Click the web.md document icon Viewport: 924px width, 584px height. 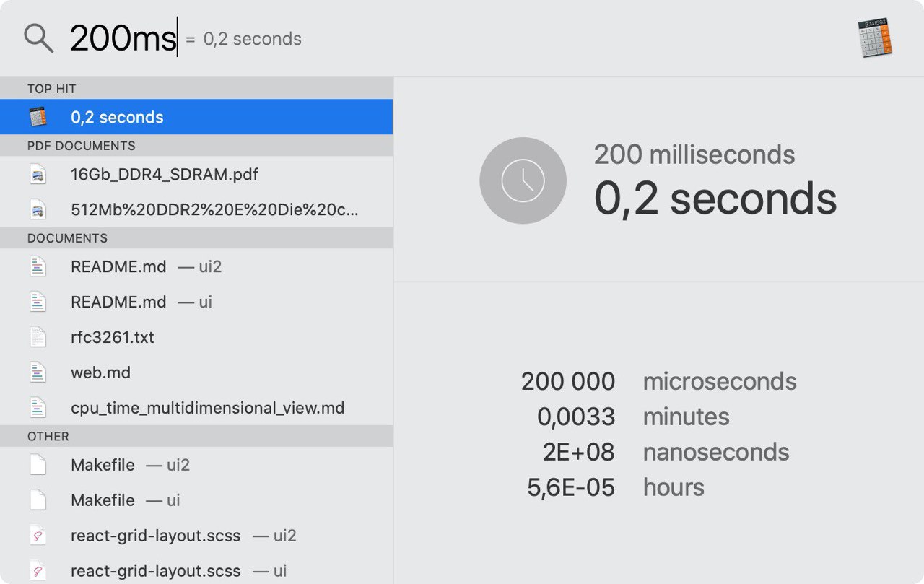point(38,372)
